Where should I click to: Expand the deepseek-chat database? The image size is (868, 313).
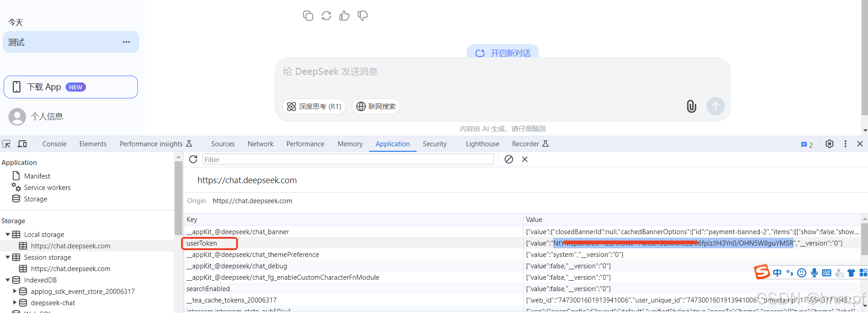[x=15, y=303]
